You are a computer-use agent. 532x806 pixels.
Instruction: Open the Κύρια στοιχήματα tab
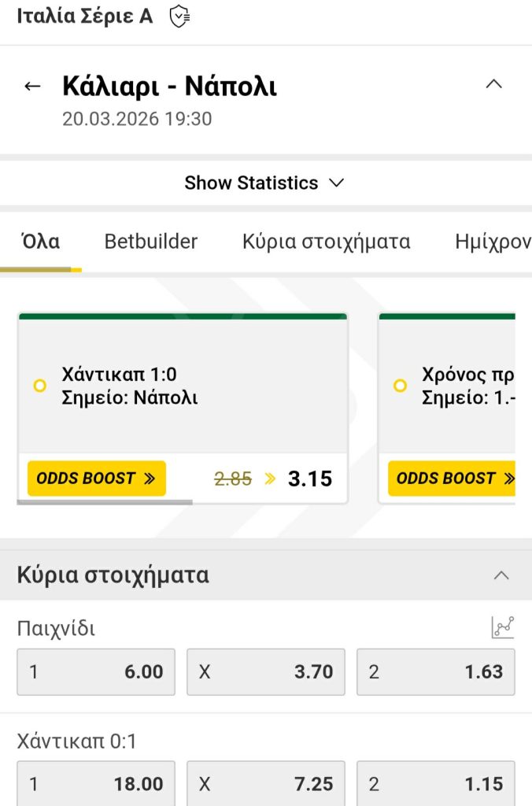[x=324, y=242]
